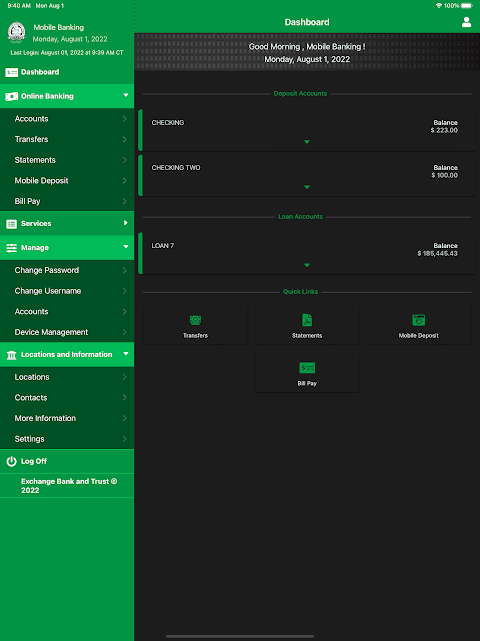Click the Dashboard card icon in sidebar
The height and width of the screenshot is (641, 480).
11,72
